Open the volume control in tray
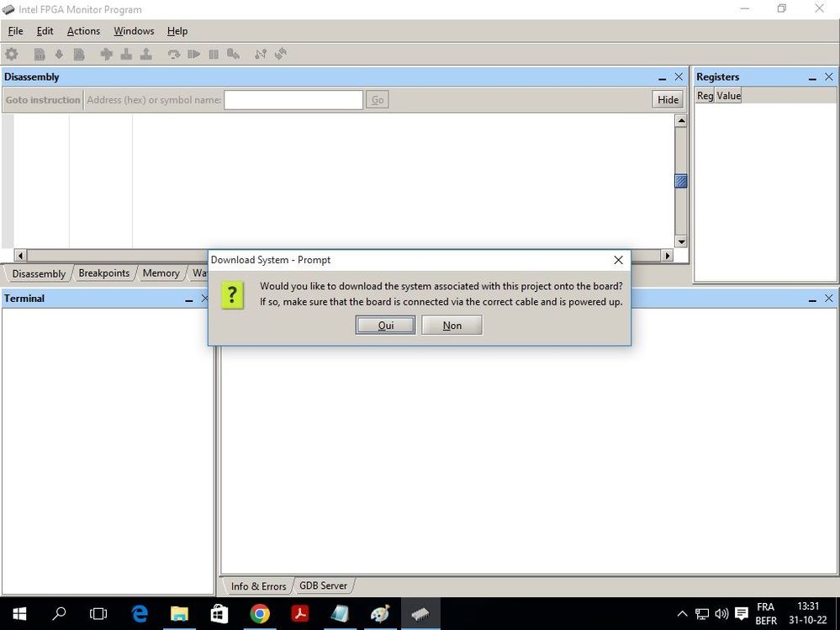Image resolution: width=840 pixels, height=630 pixels. [x=721, y=614]
